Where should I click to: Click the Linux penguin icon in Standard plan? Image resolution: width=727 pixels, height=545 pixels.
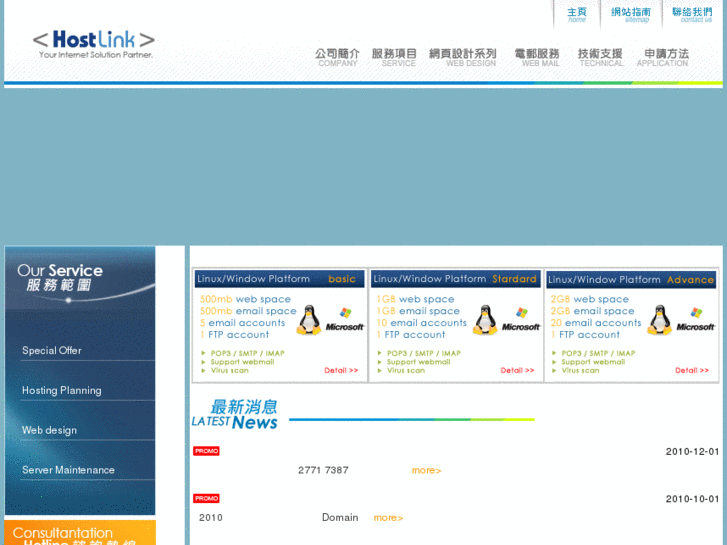[485, 320]
